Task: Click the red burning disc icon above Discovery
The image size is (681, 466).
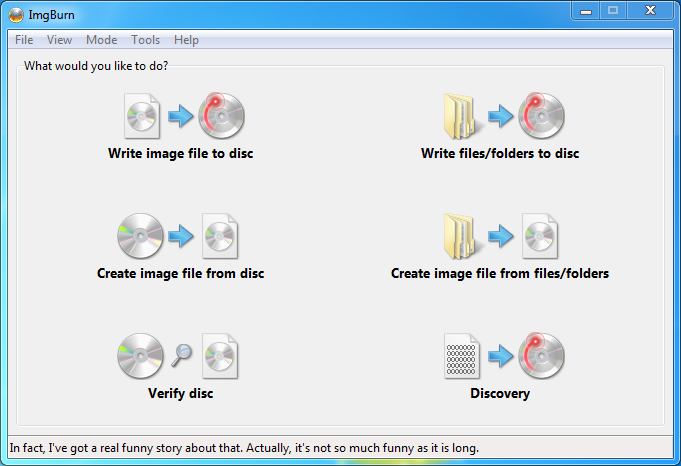Action: (x=541, y=357)
